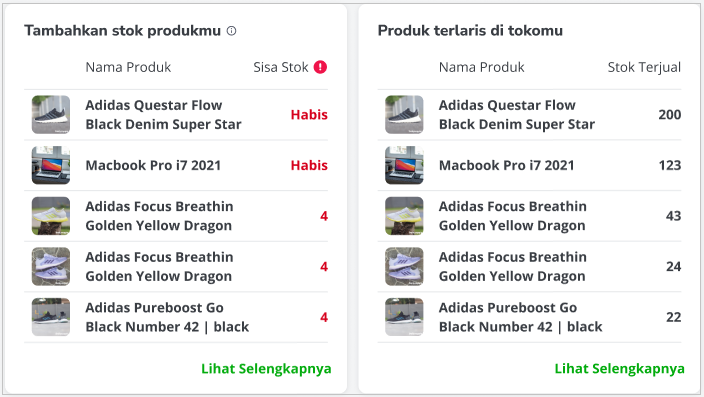This screenshot has height=397, width=704.
Task: Click the red alert icon next to Sisa Stok
Action: 320,67
